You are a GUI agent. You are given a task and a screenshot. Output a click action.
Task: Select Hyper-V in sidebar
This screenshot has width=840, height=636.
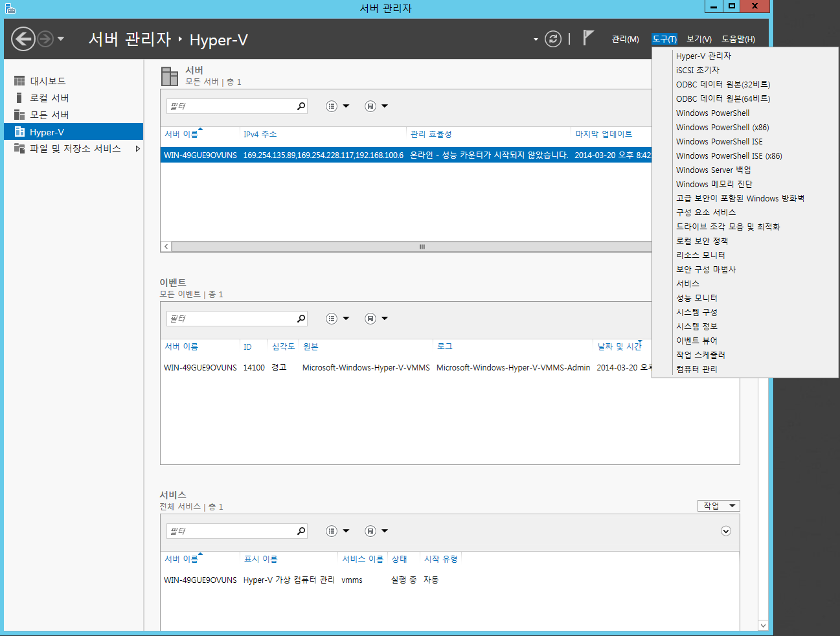click(74, 131)
